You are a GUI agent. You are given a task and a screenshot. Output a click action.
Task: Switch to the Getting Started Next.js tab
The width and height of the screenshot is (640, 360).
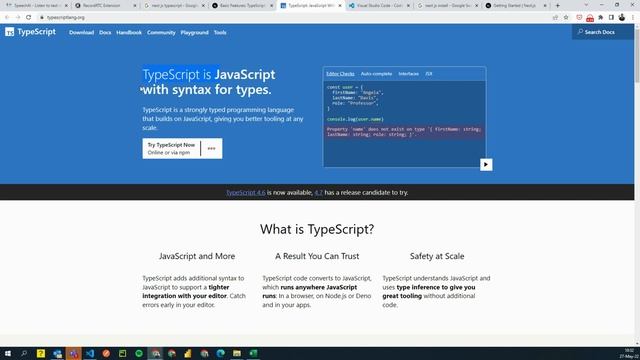516,6
